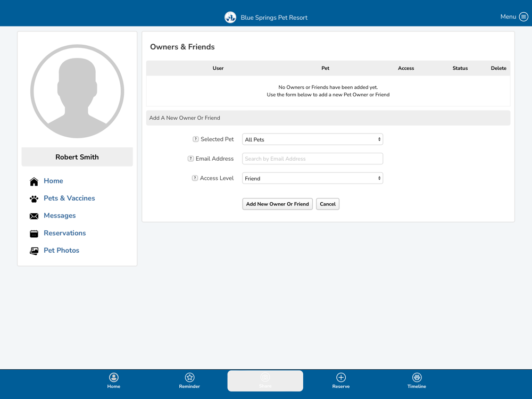Focus the Search by Email Address field

(x=312, y=159)
